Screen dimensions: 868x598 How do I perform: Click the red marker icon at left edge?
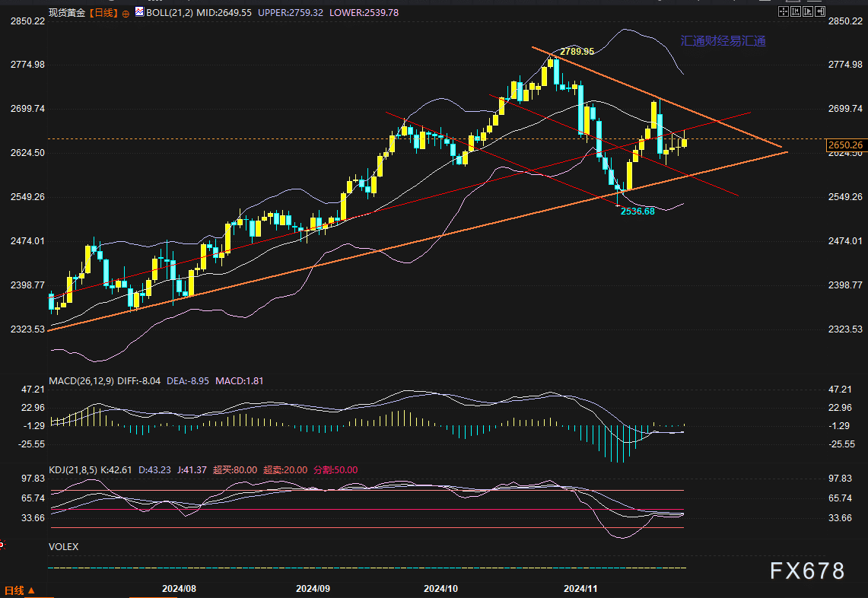2,545
